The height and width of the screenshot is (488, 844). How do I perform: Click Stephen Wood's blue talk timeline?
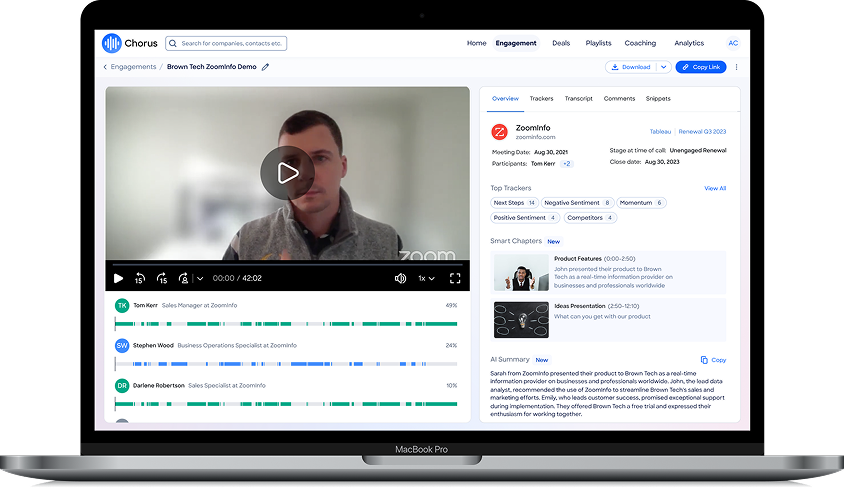[286, 364]
